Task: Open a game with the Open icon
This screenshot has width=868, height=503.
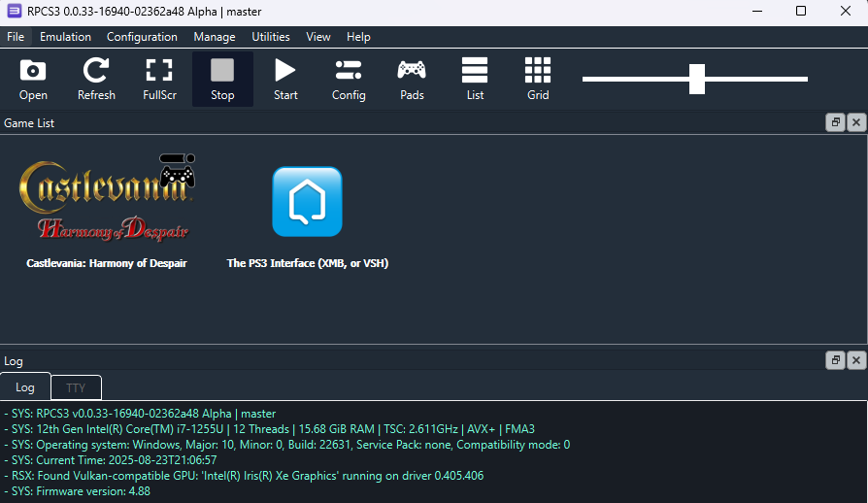Action: 33,79
